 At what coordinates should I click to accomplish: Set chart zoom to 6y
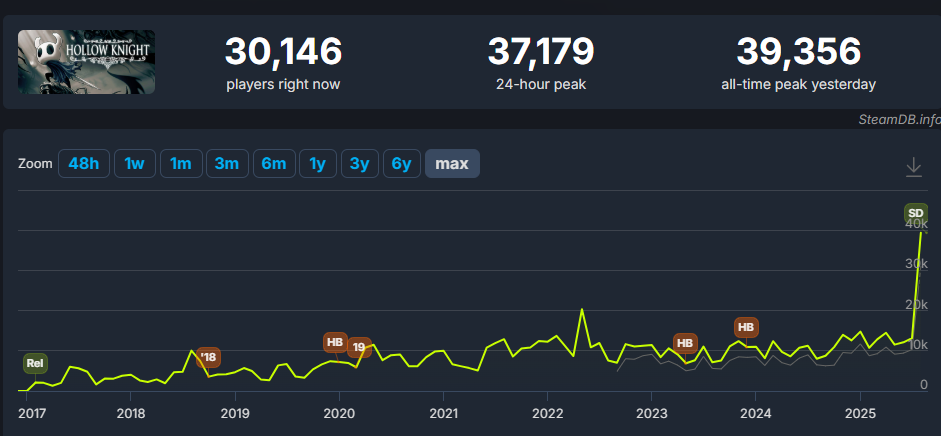point(401,164)
